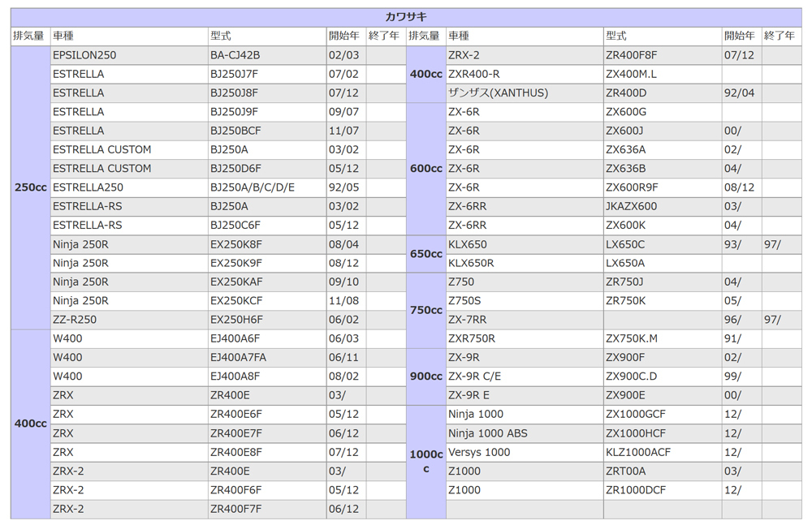This screenshot has width=812, height=525.
Task: Click the 250cc displacement cell
Action: click(x=31, y=187)
